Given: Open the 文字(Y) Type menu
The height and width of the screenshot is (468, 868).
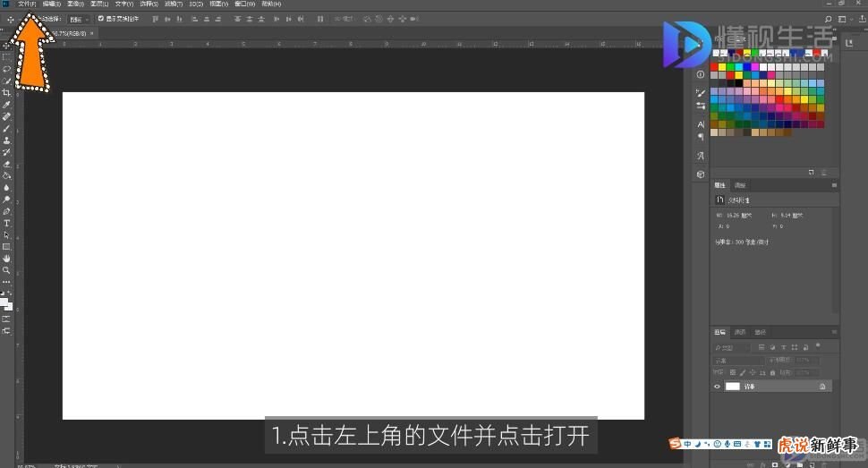Looking at the screenshot, I should [124, 4].
